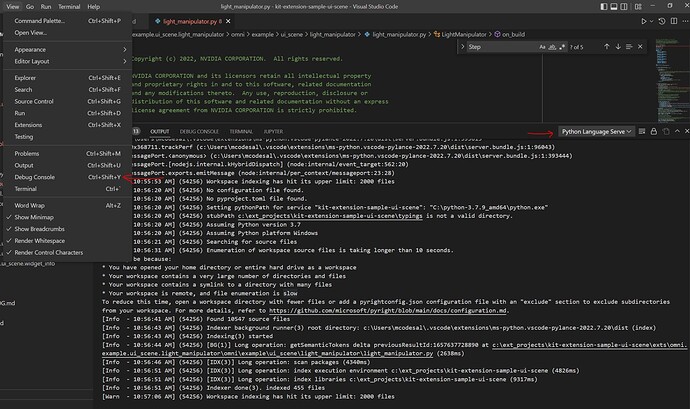
Task: Split the editor to the right
Action: [674, 21]
